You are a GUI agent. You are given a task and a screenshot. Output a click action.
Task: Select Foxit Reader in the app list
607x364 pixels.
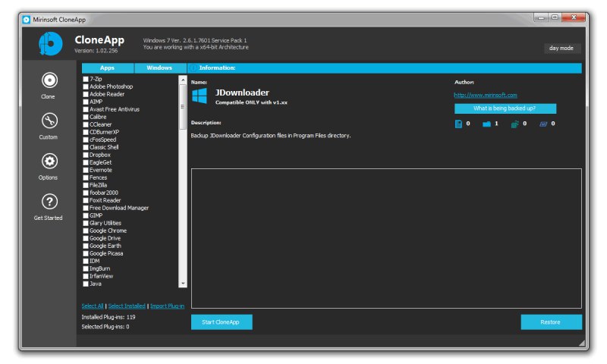pyautogui.click(x=105, y=200)
